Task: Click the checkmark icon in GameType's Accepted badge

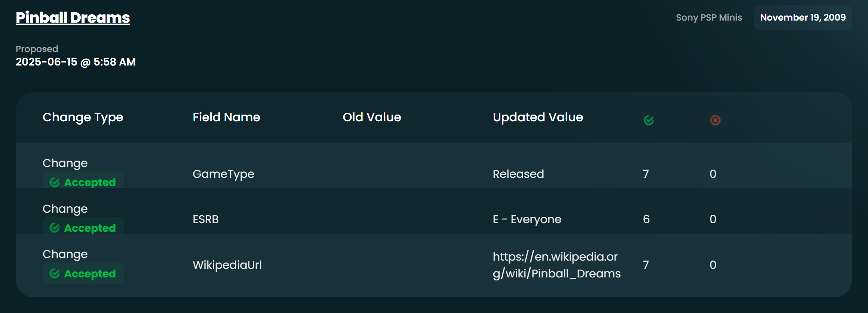Action: [x=55, y=182]
